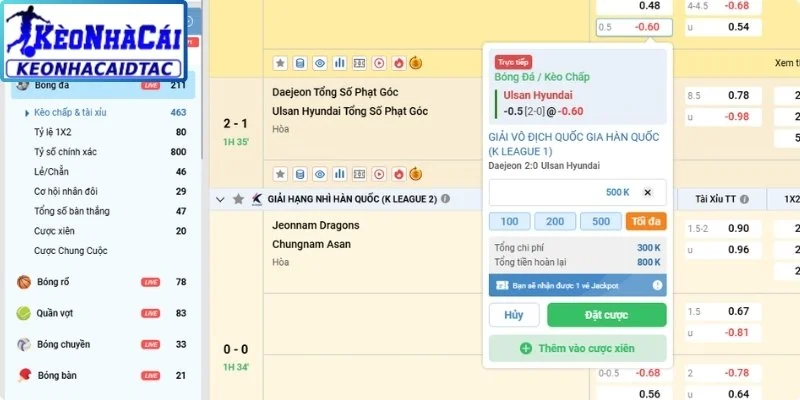Set stake with Tối đa button

[646, 221]
